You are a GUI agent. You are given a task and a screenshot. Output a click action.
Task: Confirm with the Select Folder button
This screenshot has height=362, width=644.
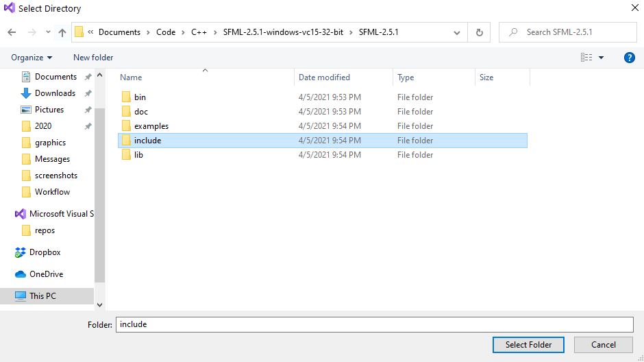528,345
